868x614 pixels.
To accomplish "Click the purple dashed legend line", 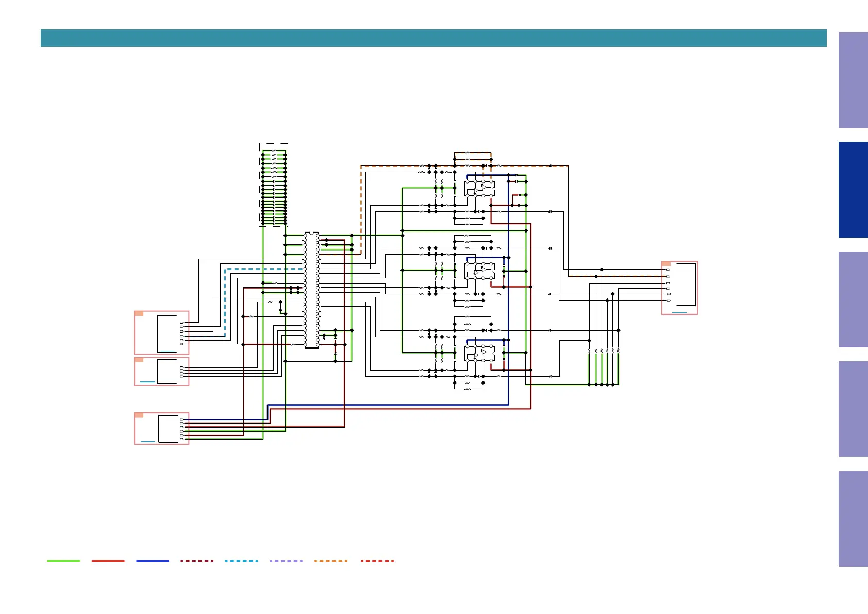I will point(286,561).
